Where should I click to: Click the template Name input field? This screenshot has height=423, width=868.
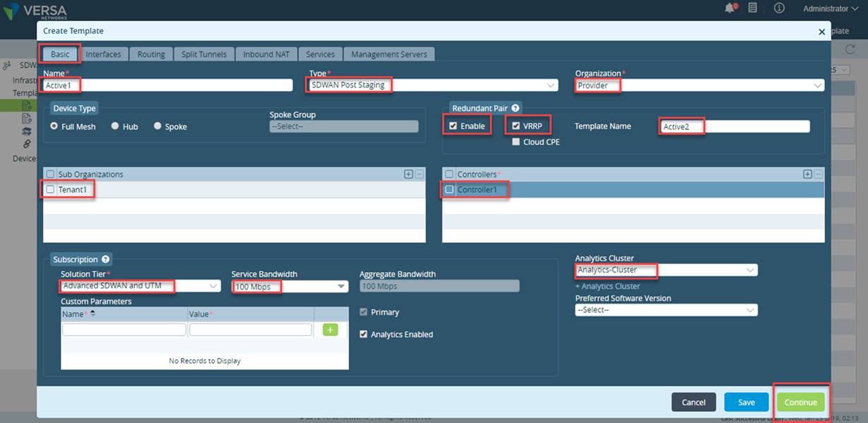coord(168,85)
